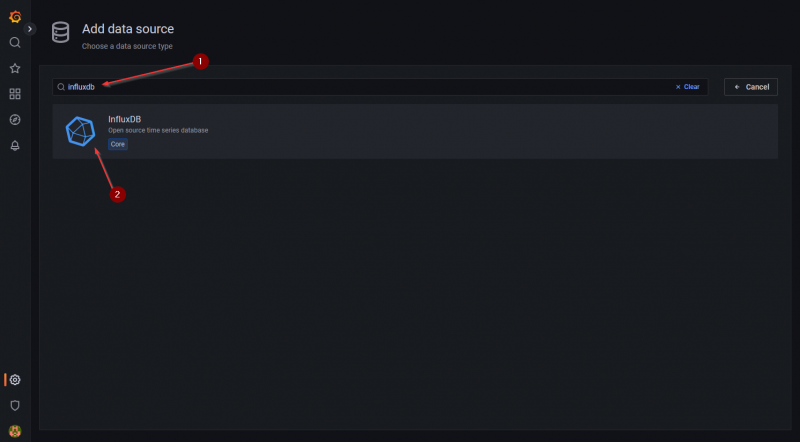The image size is (800, 442).
Task: Click the database icon beside Add data source
Action: (x=61, y=34)
